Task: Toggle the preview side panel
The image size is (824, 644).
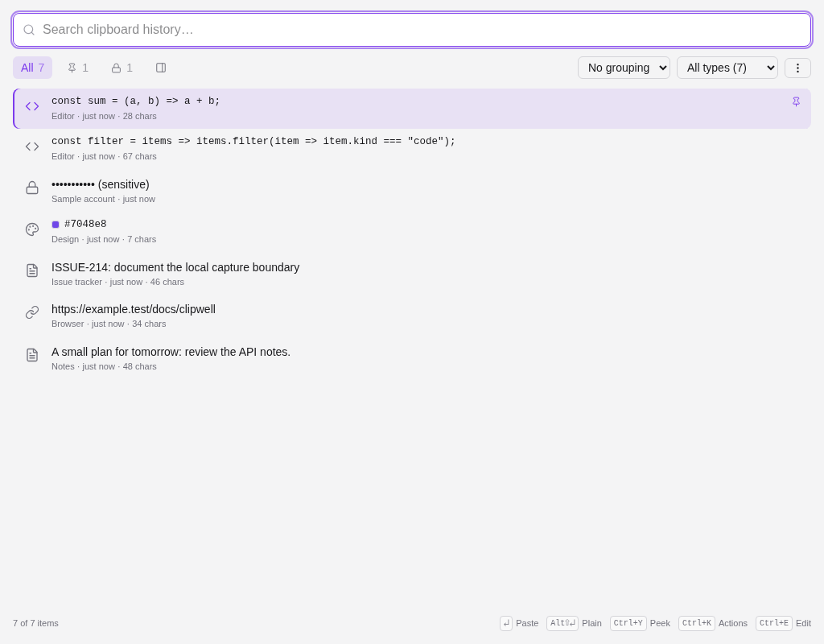Action: pyautogui.click(x=161, y=68)
